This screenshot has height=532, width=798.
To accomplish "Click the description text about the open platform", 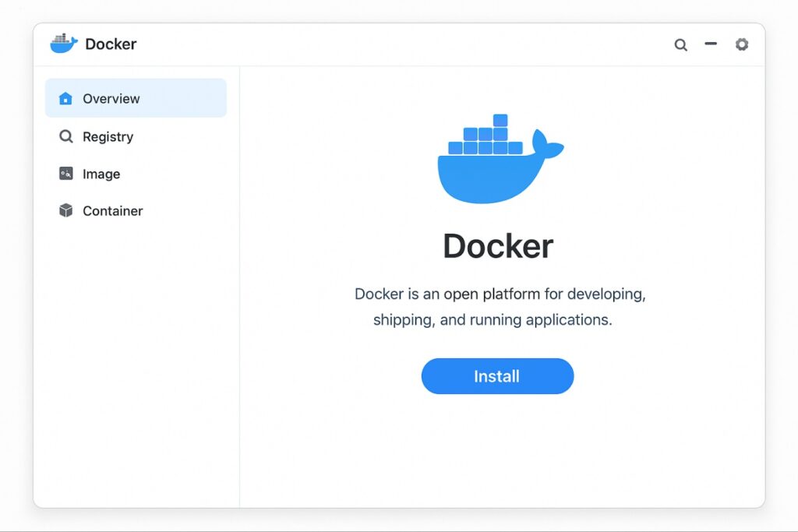I will (497, 307).
